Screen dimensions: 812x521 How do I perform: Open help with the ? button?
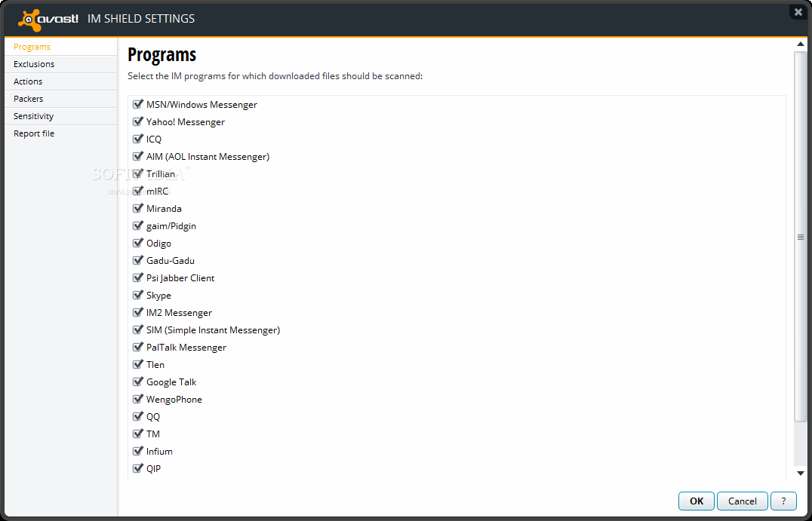tap(783, 501)
